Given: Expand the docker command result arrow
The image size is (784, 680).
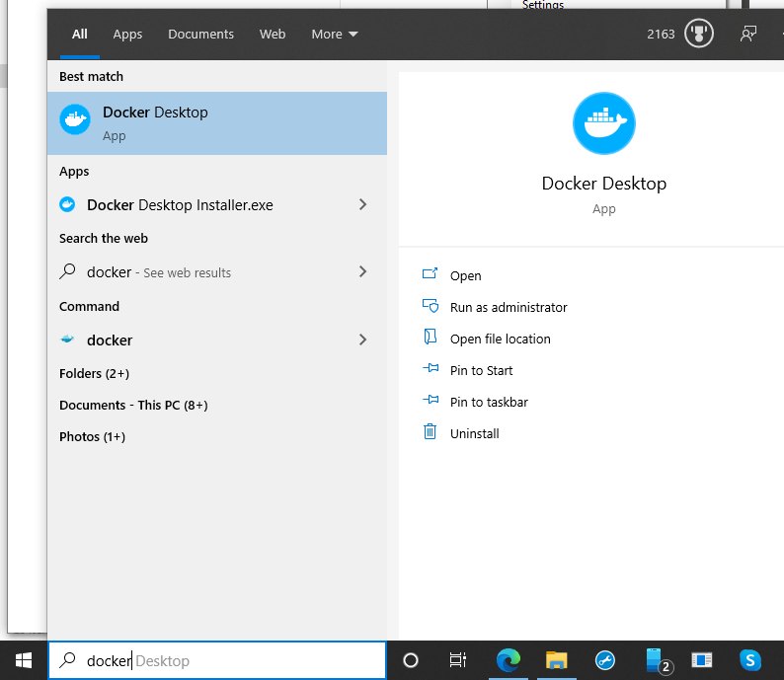Looking at the screenshot, I should [363, 340].
